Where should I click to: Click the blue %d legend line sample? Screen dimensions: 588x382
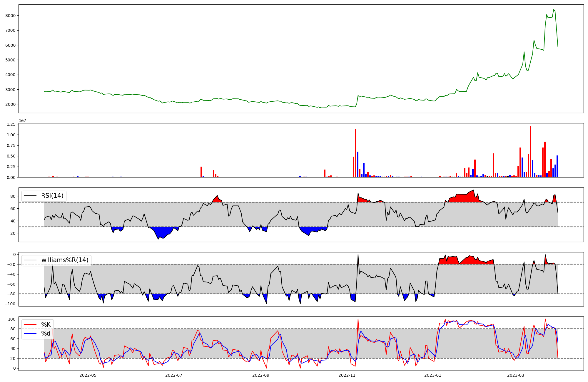[30, 334]
